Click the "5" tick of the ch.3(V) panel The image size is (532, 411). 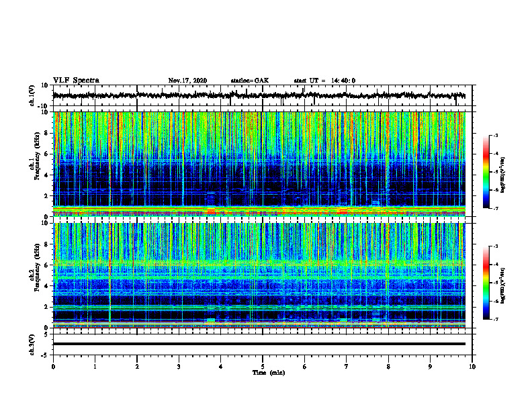[46, 334]
